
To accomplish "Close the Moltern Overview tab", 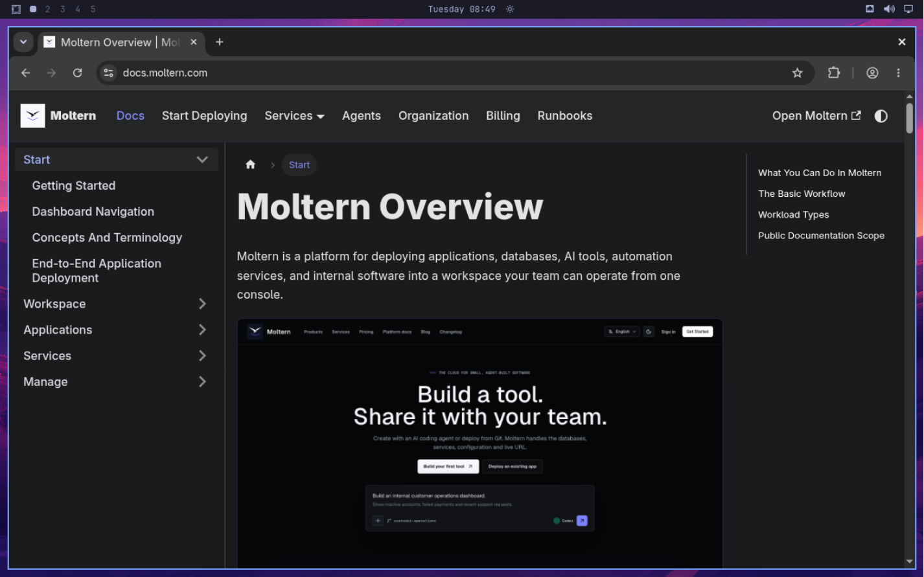I will click(193, 42).
